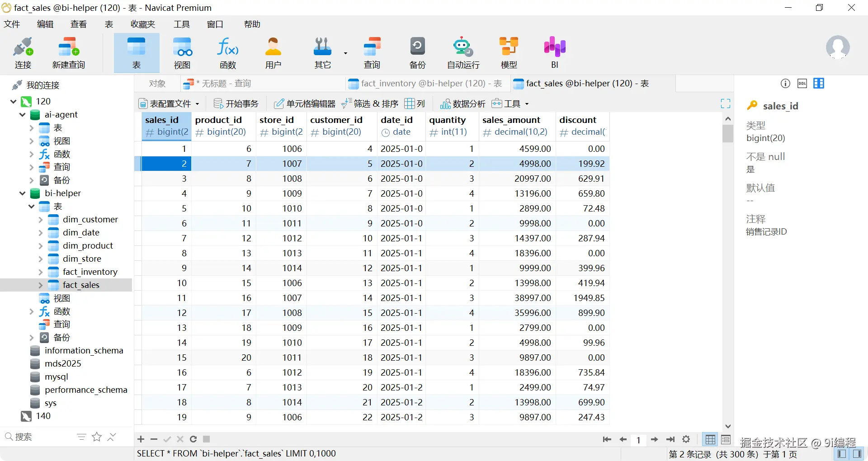The width and height of the screenshot is (868, 461).
Task: Open the page settings gear icon
Action: coord(686,439)
